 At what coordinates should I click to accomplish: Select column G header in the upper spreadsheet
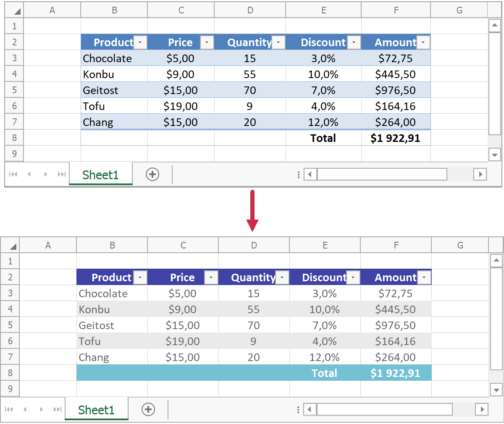[x=459, y=10]
